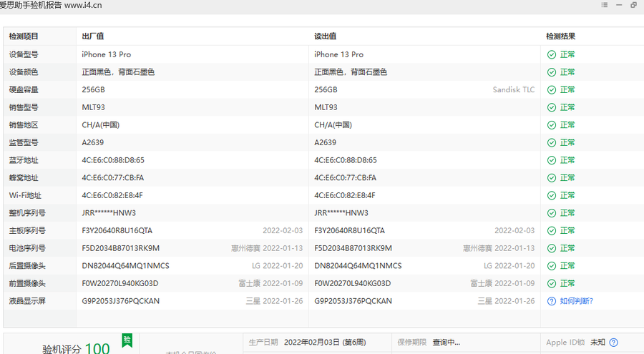
Task: Click the 出厂值 column header
Action: [x=93, y=36]
